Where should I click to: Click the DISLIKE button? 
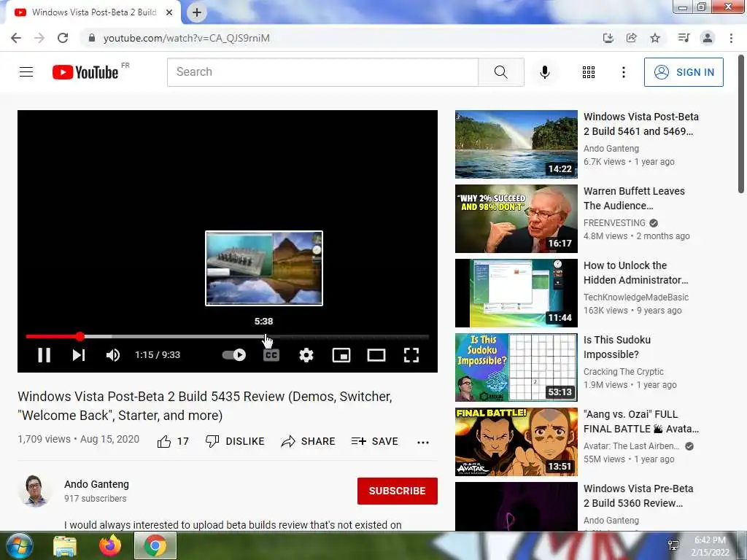pyautogui.click(x=235, y=441)
